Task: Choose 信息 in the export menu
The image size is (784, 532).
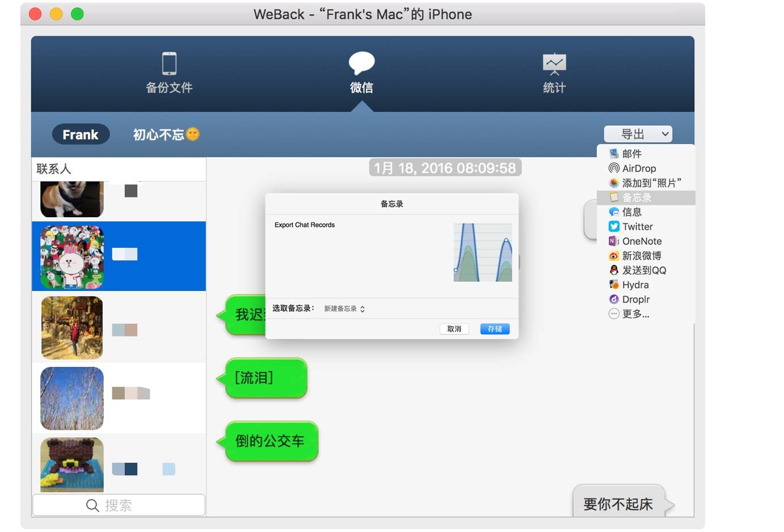Action: click(x=646, y=212)
